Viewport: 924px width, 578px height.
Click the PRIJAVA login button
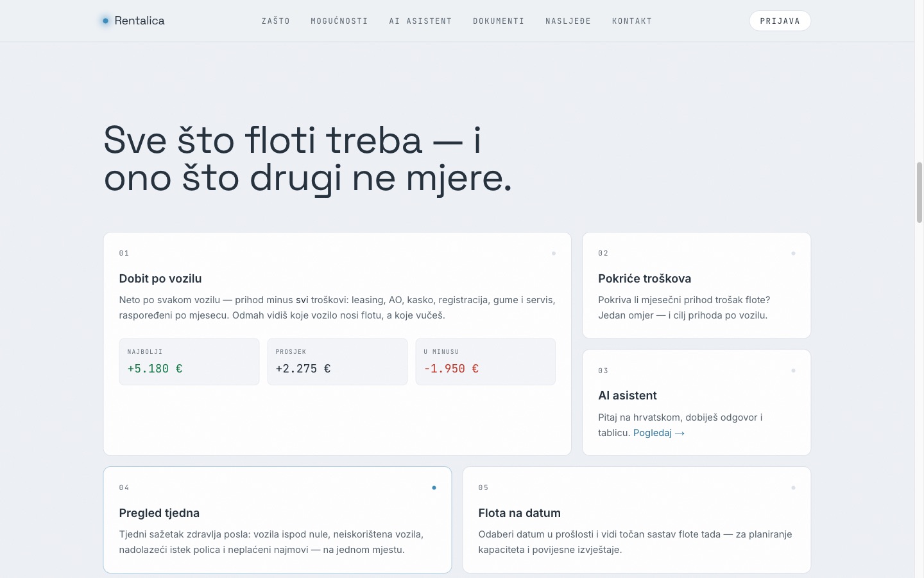tap(780, 21)
